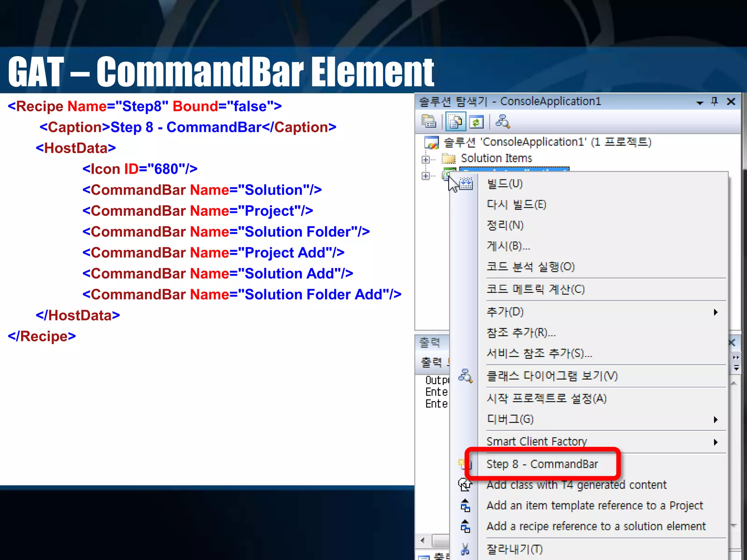Choose Add class with T4 generated content

tap(577, 485)
